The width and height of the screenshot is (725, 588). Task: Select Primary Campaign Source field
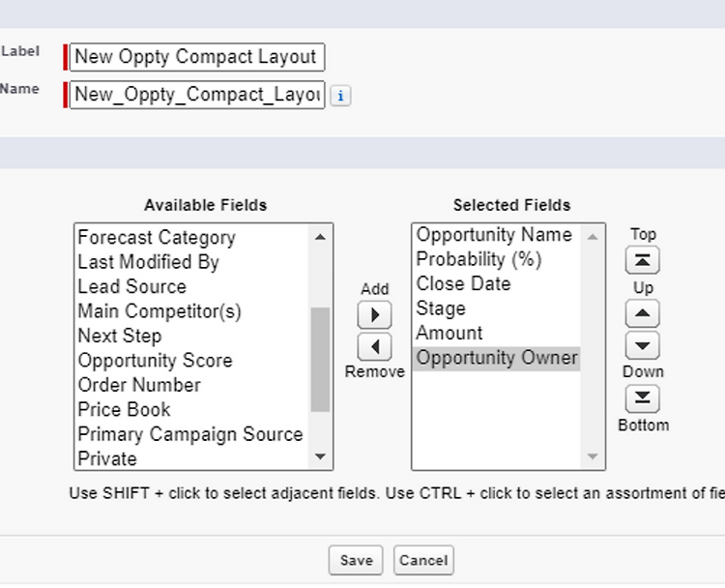(x=190, y=434)
